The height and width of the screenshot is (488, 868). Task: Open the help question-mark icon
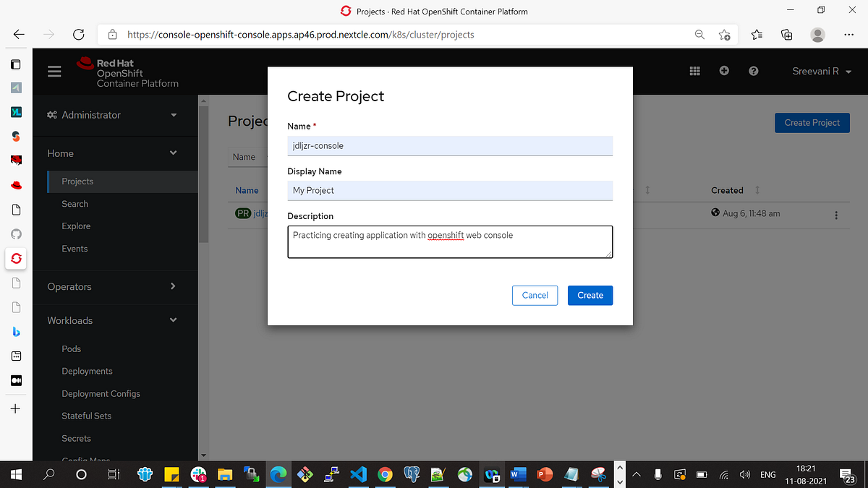pyautogui.click(x=753, y=71)
